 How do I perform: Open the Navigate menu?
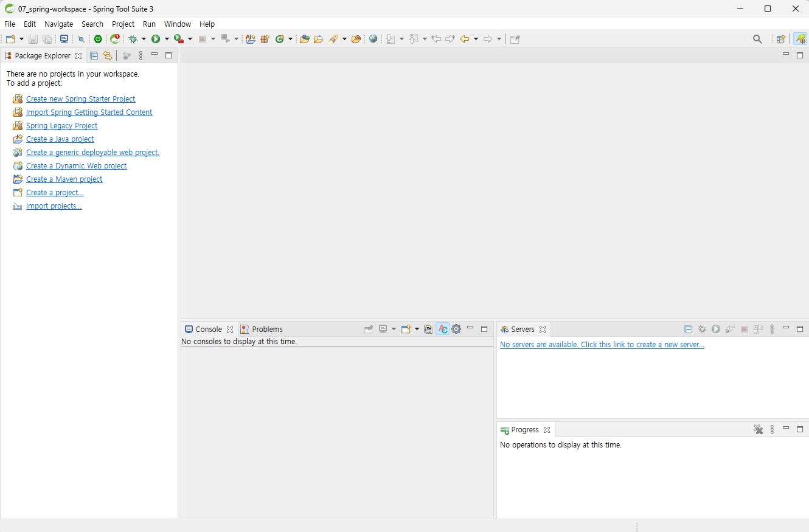point(58,24)
